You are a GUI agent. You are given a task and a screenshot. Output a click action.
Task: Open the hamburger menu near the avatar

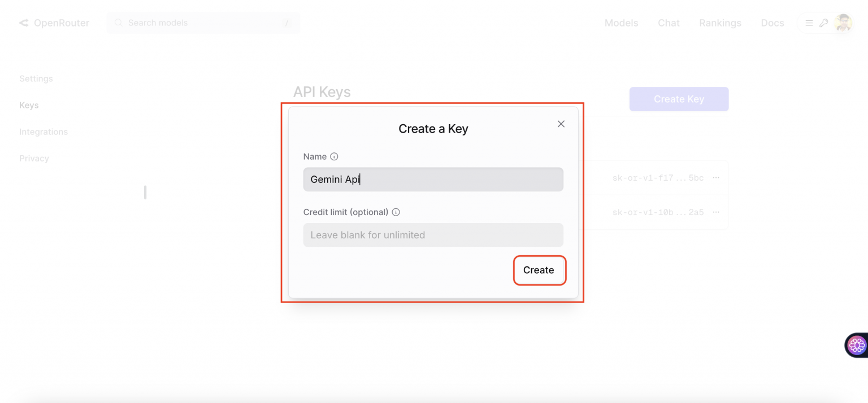click(x=809, y=23)
